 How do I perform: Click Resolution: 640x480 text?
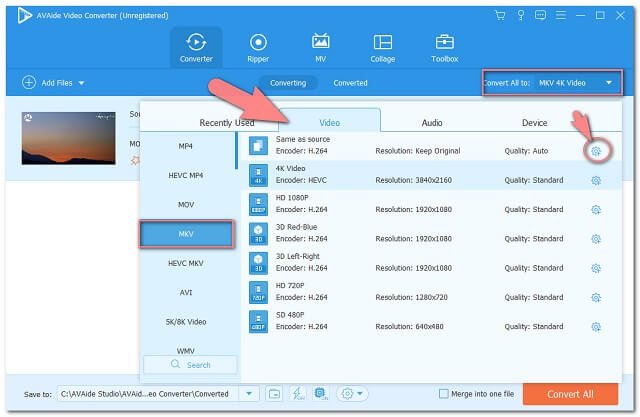(x=409, y=327)
